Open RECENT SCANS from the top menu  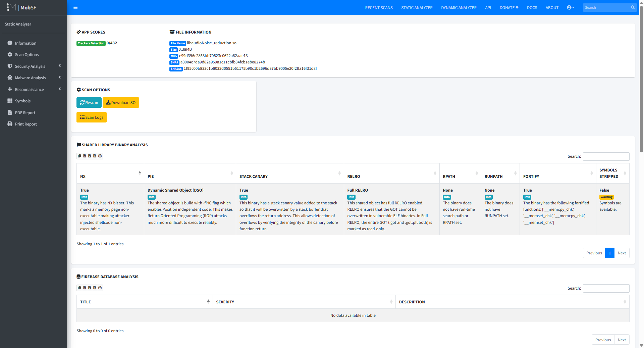tap(379, 7)
